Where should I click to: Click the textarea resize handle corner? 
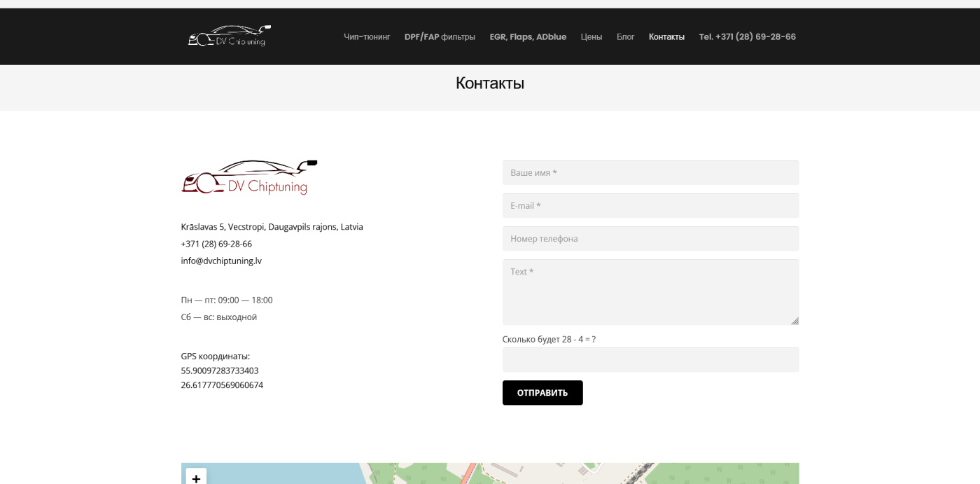[794, 321]
